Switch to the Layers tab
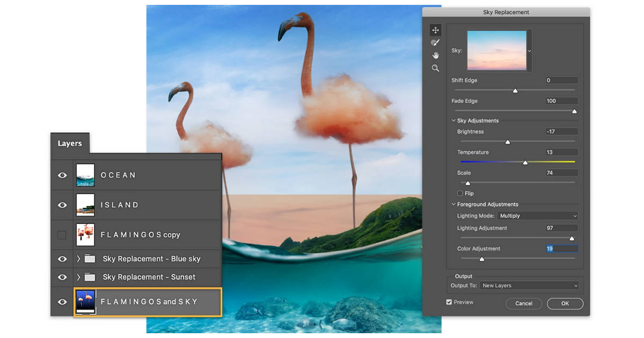The height and width of the screenshot is (338, 644). tap(69, 143)
